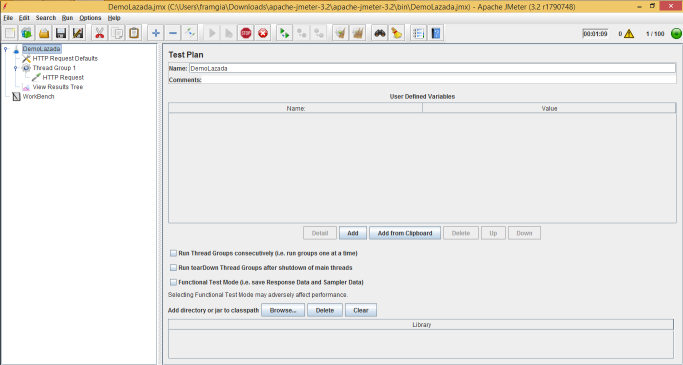Click the Library column header
The image size is (683, 365).
tap(421, 324)
